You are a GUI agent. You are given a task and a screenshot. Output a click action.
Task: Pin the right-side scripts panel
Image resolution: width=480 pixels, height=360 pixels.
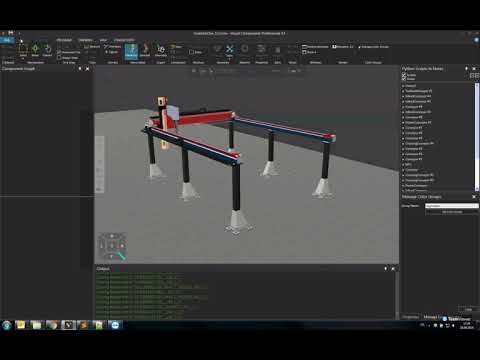point(466,68)
